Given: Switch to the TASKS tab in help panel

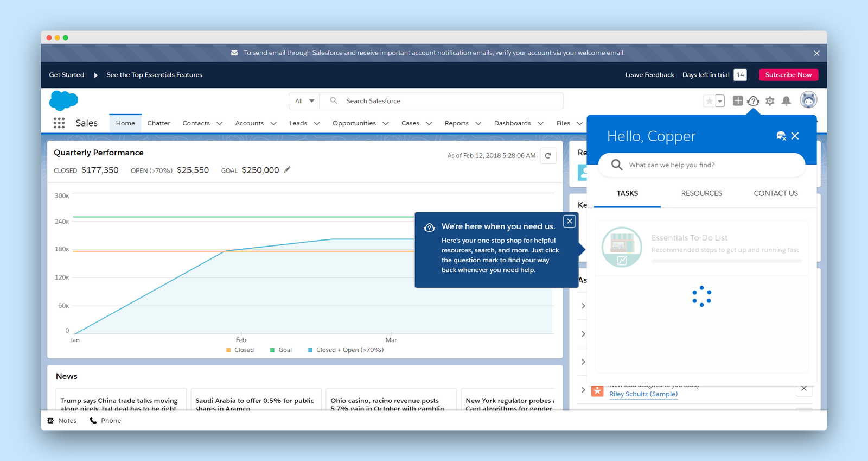Looking at the screenshot, I should click(x=627, y=193).
